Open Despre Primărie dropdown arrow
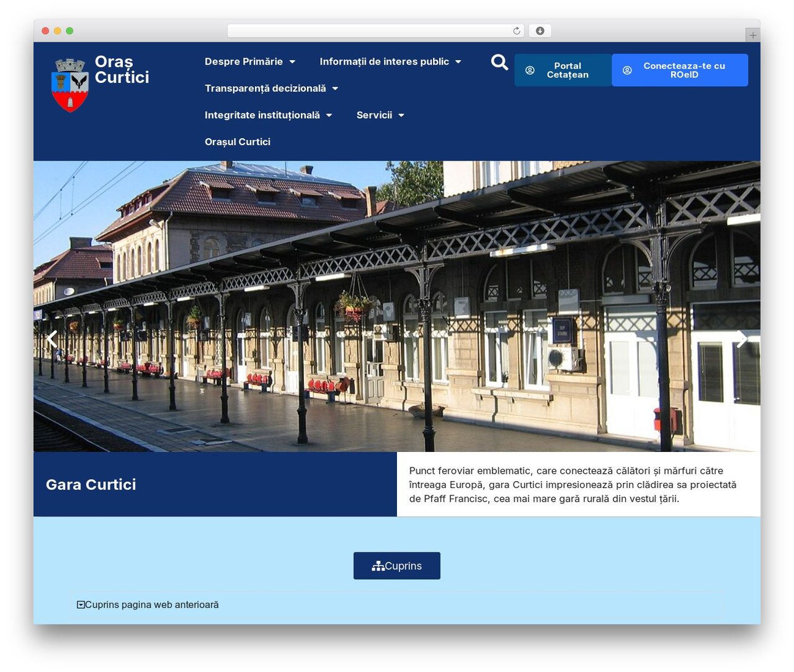The height and width of the screenshot is (672, 794). 292,62
